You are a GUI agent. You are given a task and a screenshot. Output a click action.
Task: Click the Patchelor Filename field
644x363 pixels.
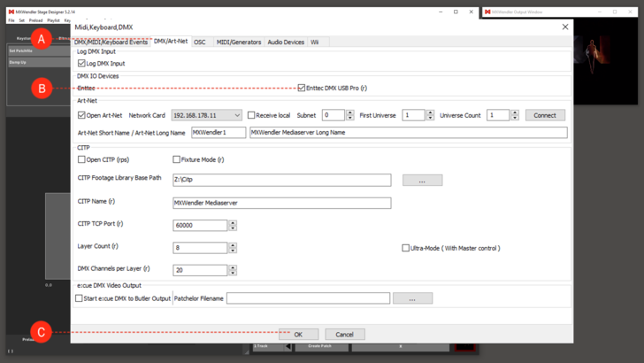[x=308, y=298]
